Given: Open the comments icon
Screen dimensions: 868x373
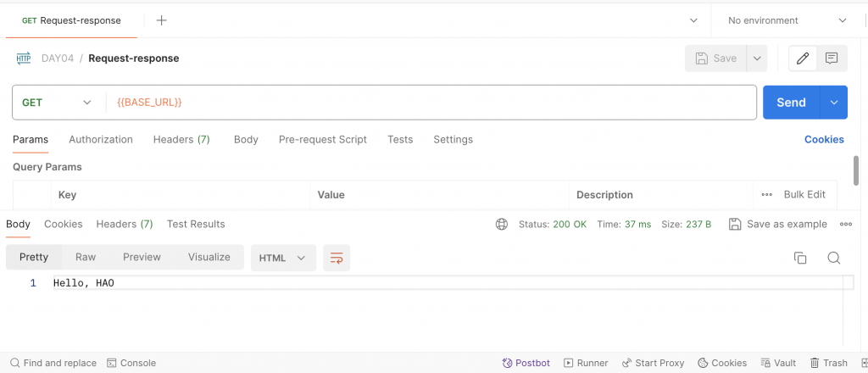Looking at the screenshot, I should (832, 58).
